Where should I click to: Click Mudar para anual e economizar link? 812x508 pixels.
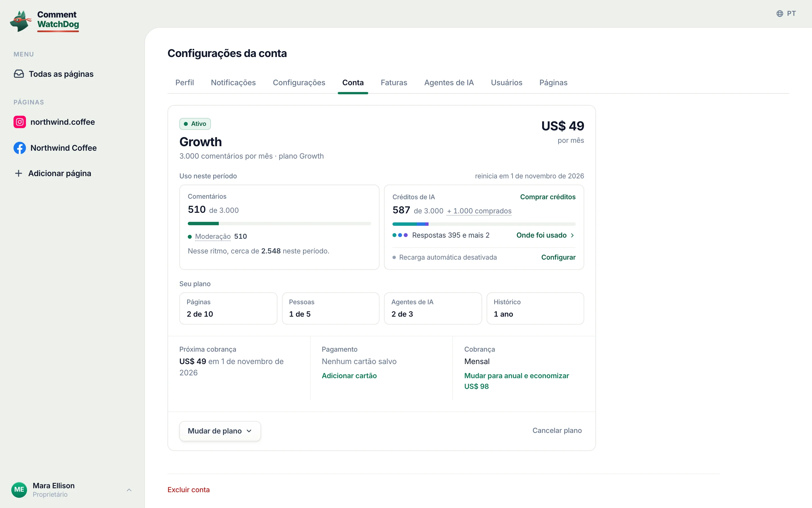[517, 381]
